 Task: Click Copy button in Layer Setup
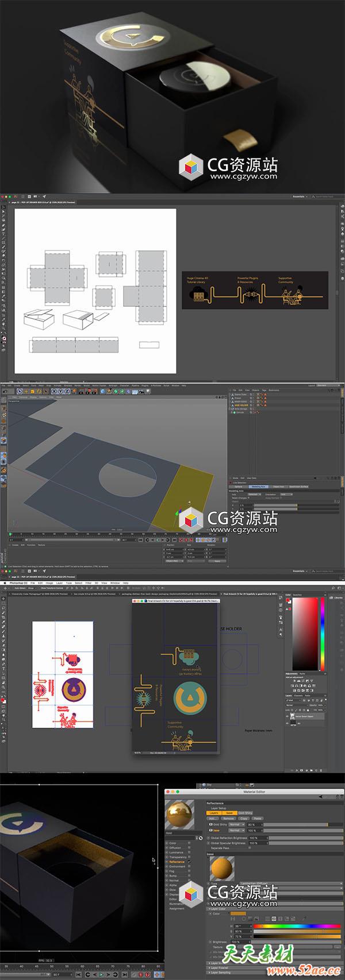243,818
